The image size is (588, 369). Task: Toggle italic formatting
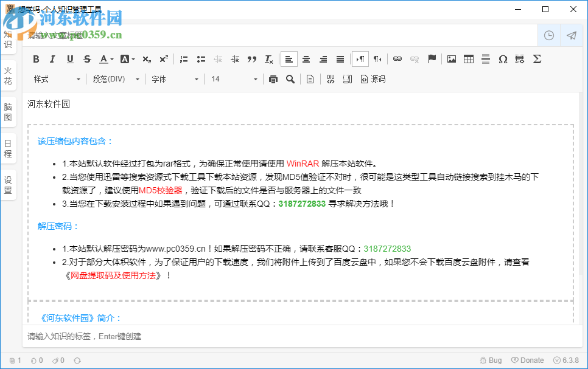pyautogui.click(x=52, y=59)
